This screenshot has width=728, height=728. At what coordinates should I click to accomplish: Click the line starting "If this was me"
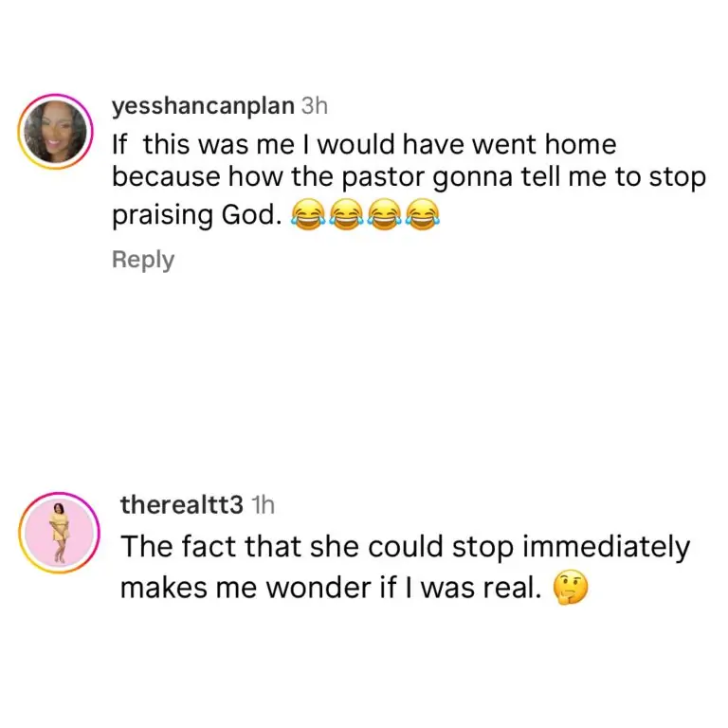[364, 146]
